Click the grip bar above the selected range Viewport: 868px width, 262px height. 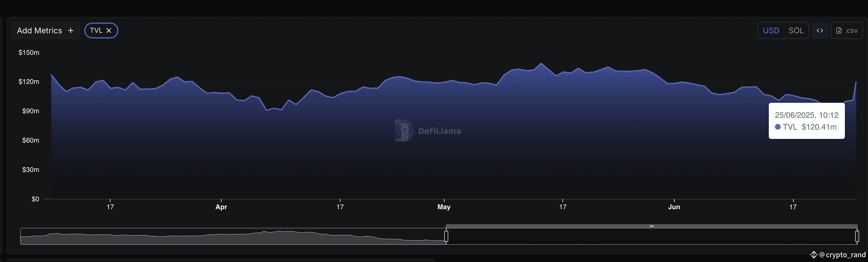click(652, 226)
